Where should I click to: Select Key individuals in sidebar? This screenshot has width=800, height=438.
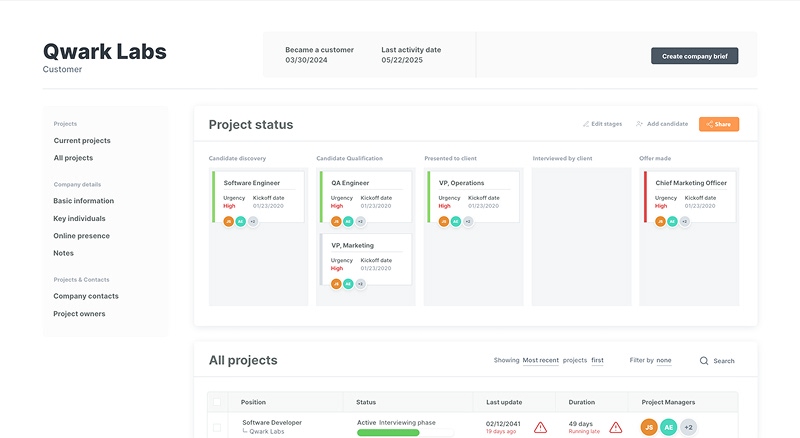(80, 218)
